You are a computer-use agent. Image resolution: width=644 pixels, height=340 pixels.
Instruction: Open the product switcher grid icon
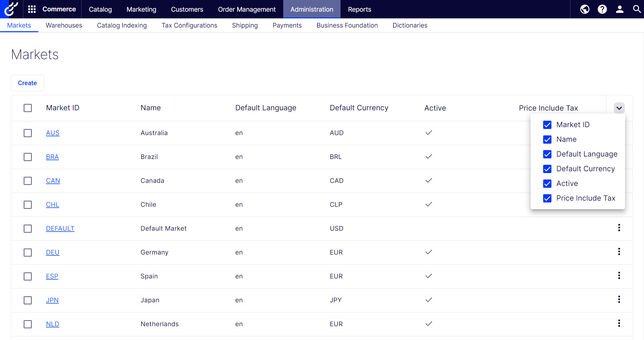pyautogui.click(x=32, y=9)
